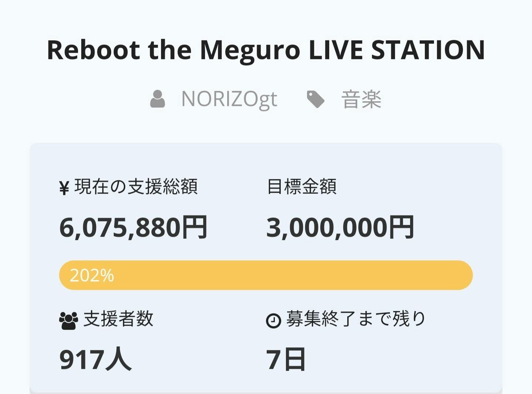The height and width of the screenshot is (394, 532).
Task: Click the supporters group icon beside 支援者数
Action: pyautogui.click(x=68, y=320)
